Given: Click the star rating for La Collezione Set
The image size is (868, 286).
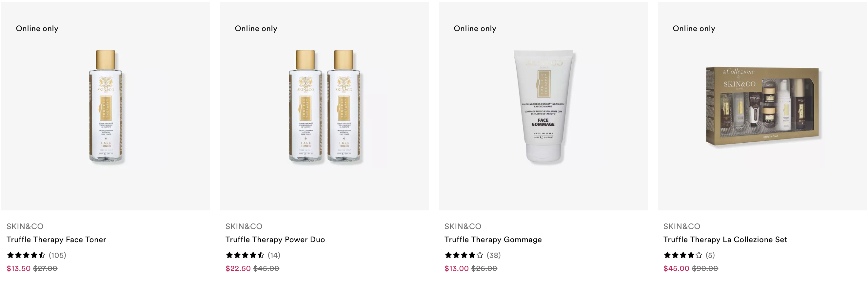Looking at the screenshot, I should point(683,255).
